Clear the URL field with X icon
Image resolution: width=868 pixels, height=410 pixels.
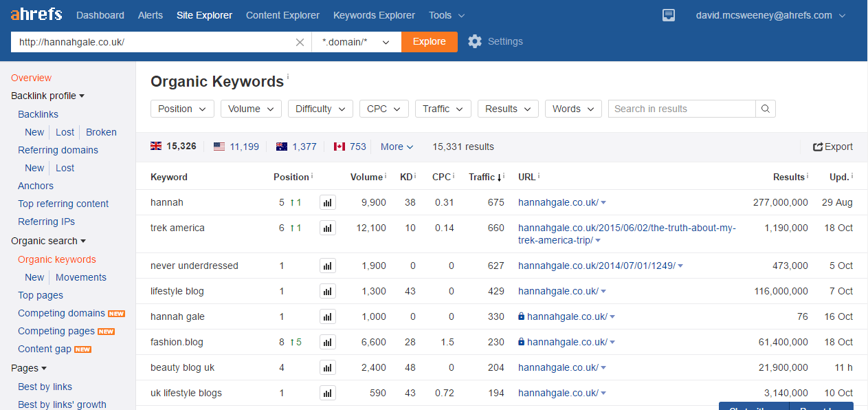click(300, 42)
